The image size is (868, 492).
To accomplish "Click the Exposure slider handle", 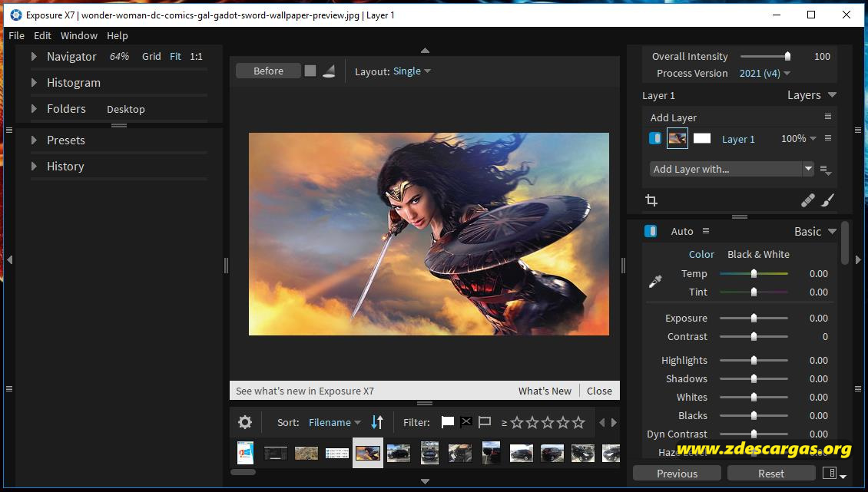I will (754, 319).
